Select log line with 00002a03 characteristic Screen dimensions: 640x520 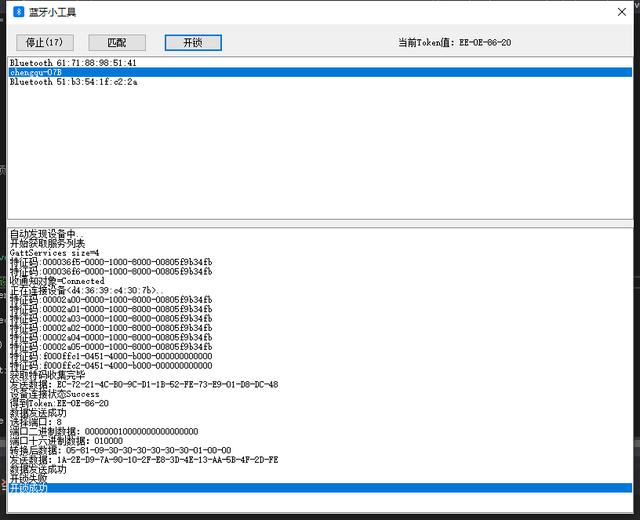[x=320, y=318]
